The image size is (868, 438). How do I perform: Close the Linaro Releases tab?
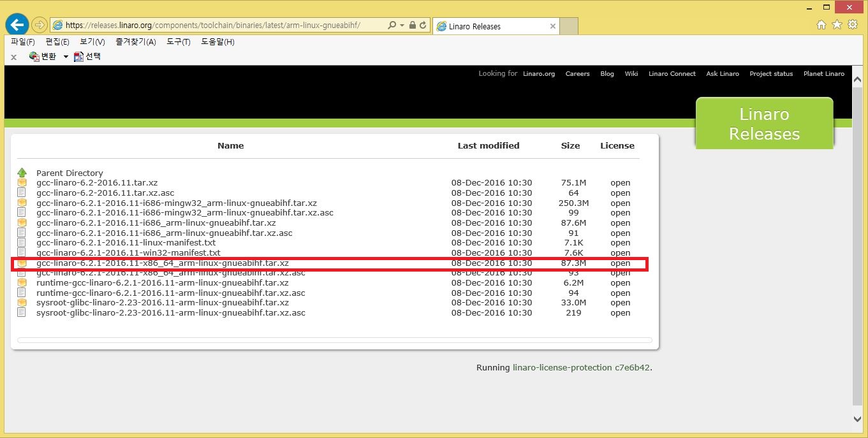553,26
